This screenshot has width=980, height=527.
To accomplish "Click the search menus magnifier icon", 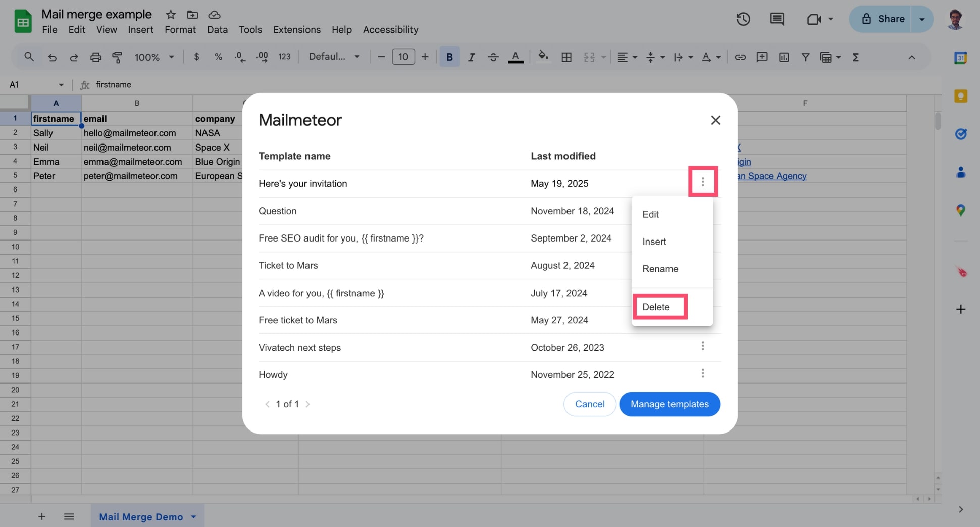I will click(29, 57).
